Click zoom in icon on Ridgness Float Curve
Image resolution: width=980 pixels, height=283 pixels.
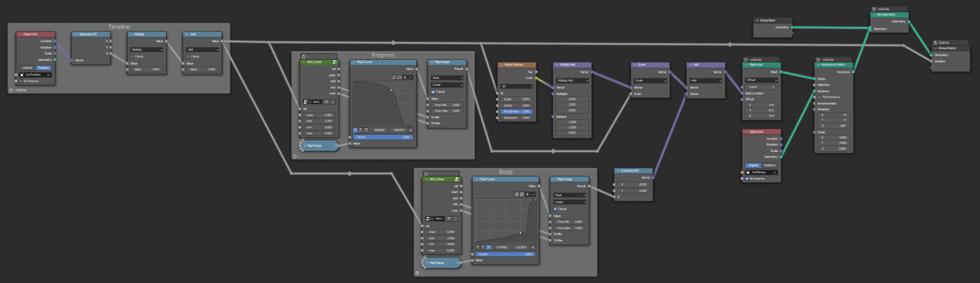[394, 77]
